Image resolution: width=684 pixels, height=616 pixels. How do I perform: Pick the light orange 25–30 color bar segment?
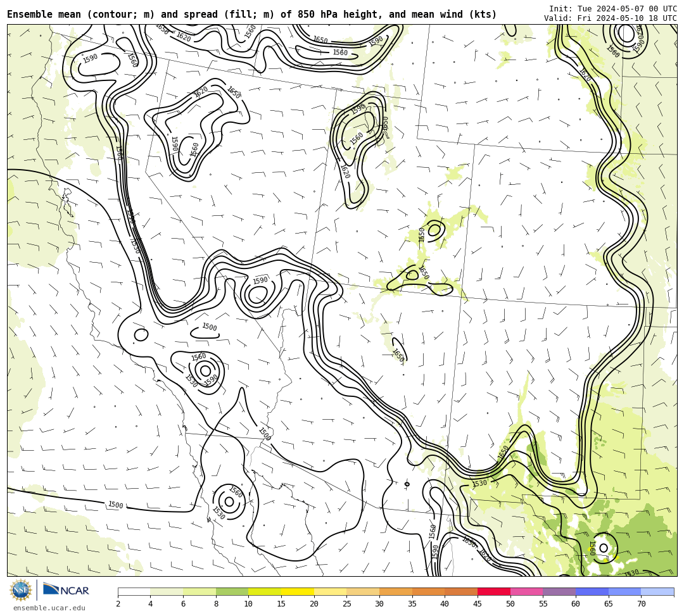[363, 591]
